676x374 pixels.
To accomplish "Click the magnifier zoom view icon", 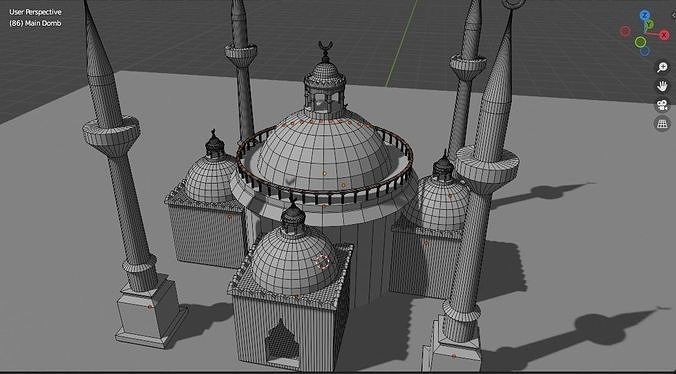I will tap(662, 67).
